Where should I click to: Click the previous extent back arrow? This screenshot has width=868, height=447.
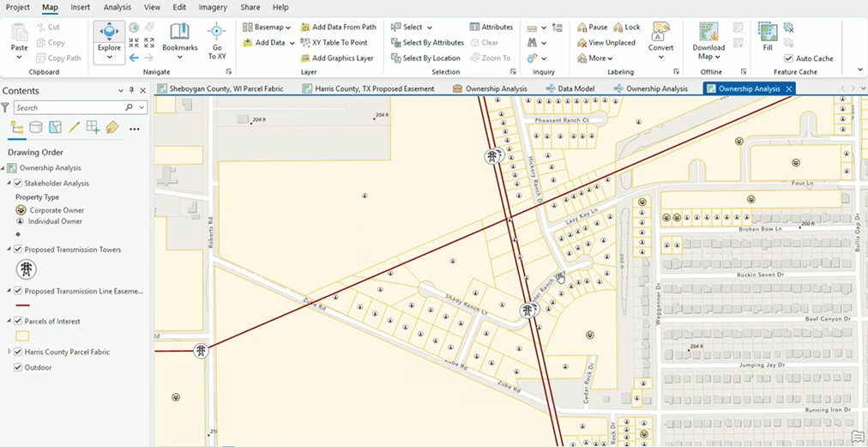[x=134, y=57]
